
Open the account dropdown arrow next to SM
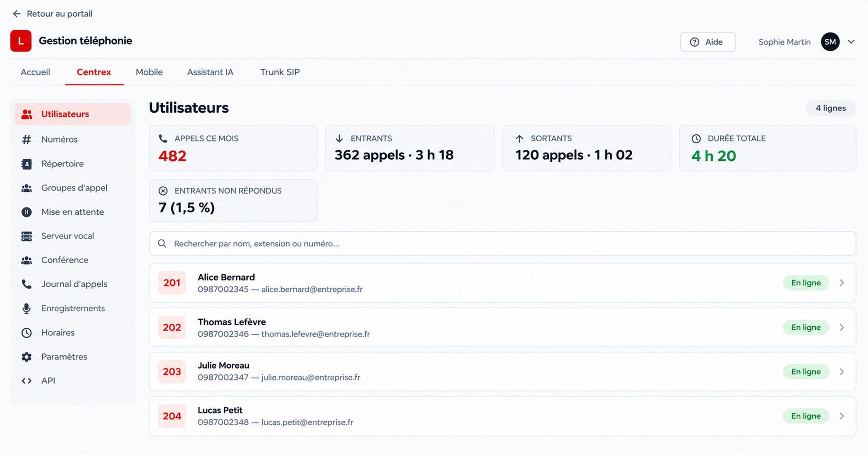point(851,42)
